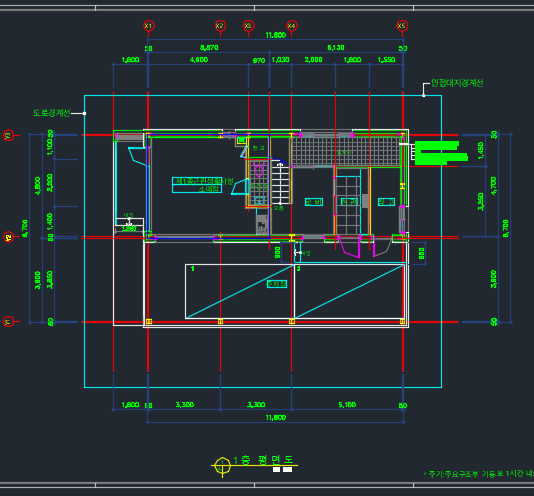Select the X2 grid bubble
The height and width of the screenshot is (496, 534).
tap(220, 26)
